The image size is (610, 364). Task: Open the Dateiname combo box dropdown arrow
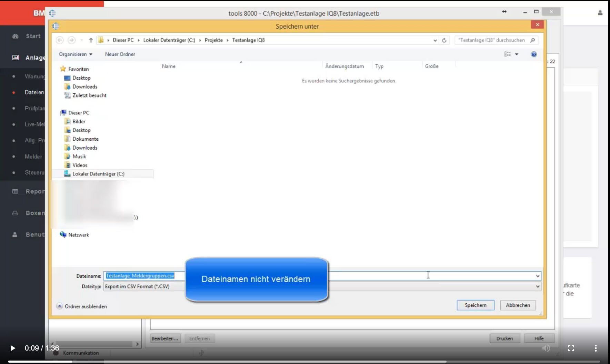pyautogui.click(x=537, y=276)
